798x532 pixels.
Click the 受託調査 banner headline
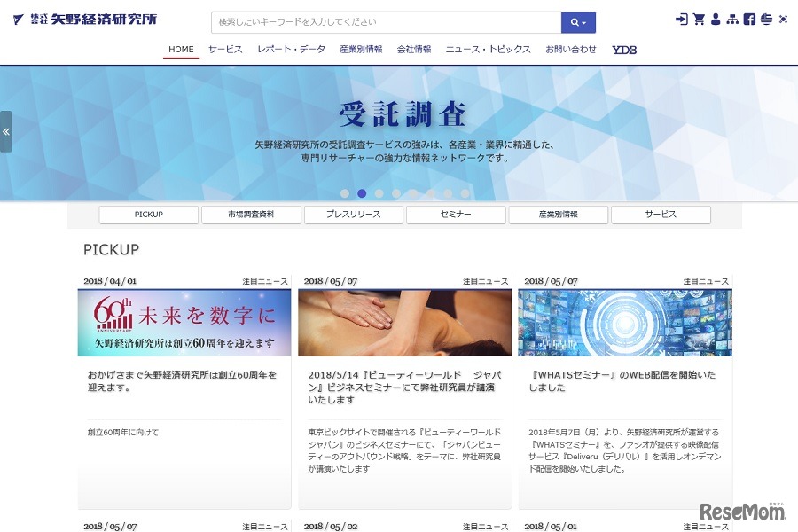point(403,114)
